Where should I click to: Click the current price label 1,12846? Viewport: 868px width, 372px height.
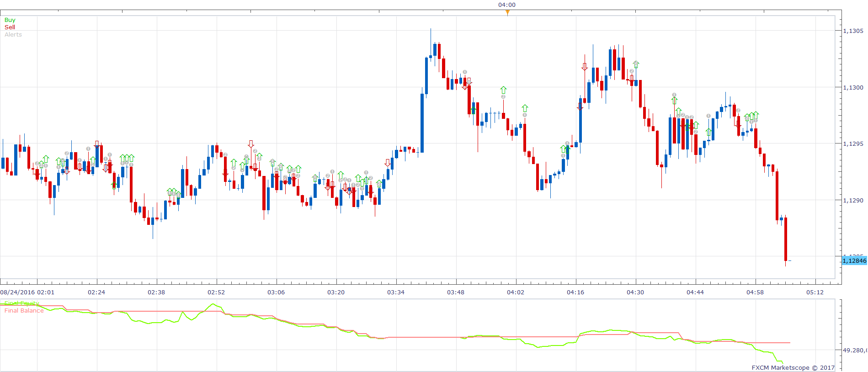854,260
